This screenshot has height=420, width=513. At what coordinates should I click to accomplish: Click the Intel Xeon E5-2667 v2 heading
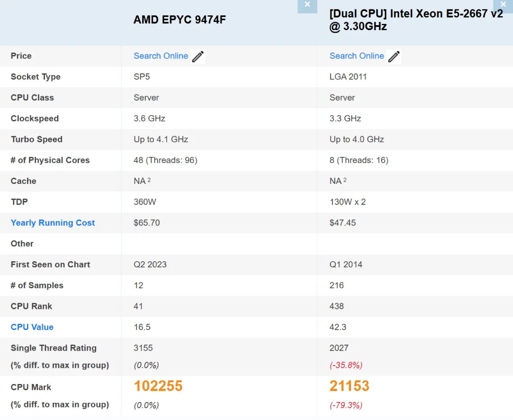[416, 20]
